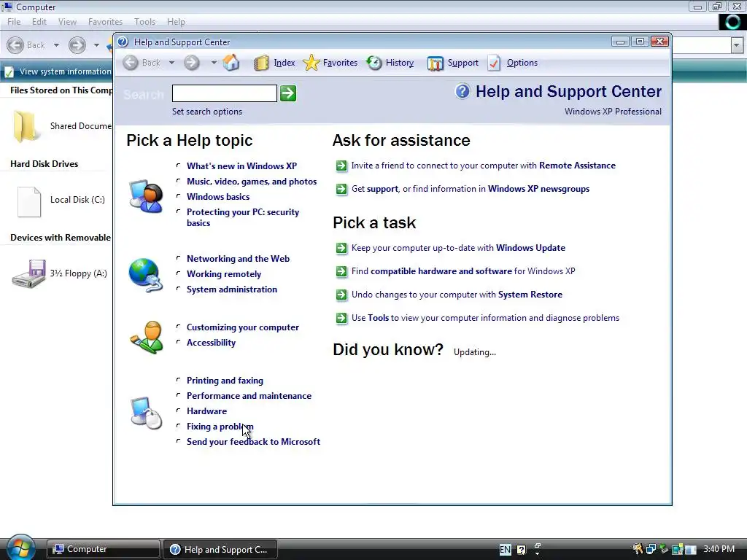Open Hardware help topic
Image resolution: width=747 pixels, height=560 pixels.
coord(206,411)
